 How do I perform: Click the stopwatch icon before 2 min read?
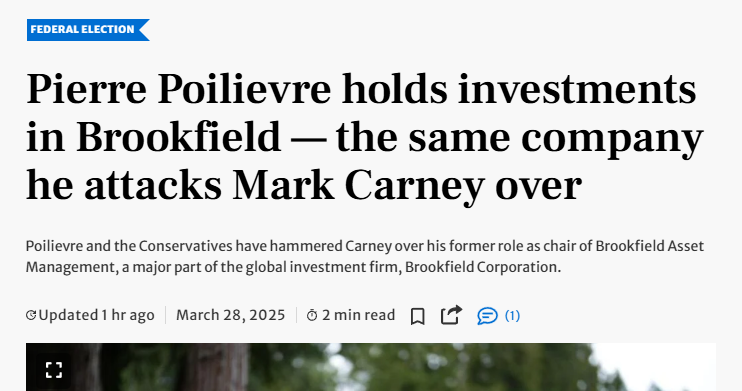pos(312,315)
